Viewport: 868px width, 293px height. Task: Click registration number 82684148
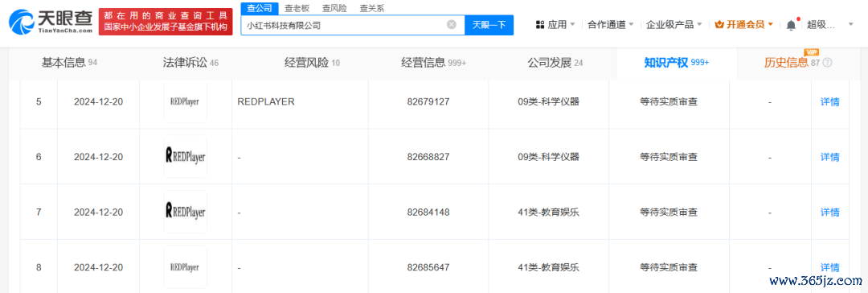tap(428, 212)
